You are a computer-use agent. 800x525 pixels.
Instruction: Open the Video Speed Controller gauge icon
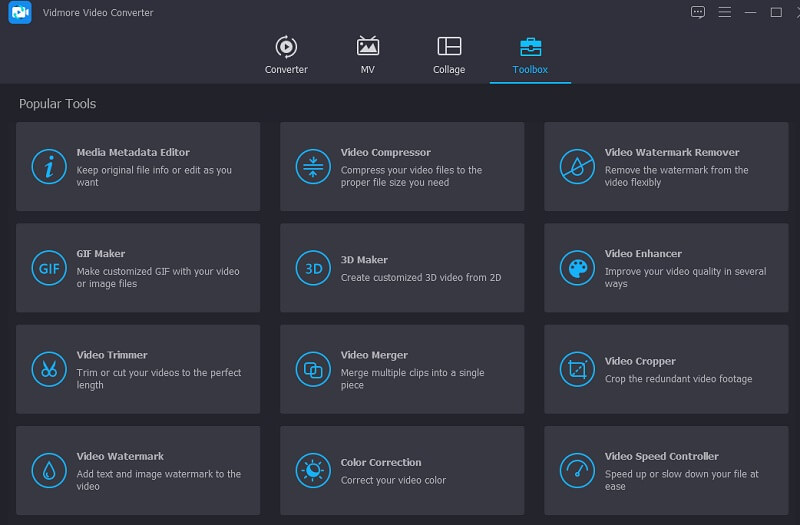click(577, 470)
